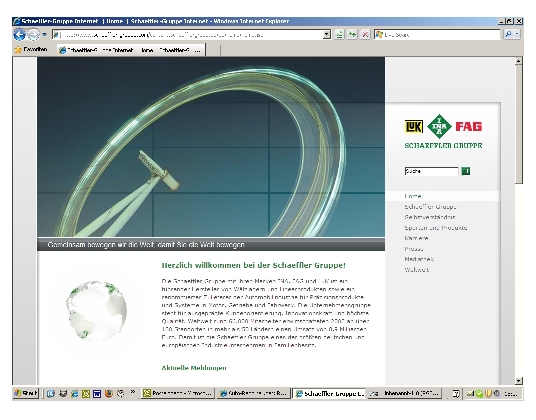Image resolution: width=536 pixels, height=420 pixels.
Task: Click the system tray clock
Action: coord(511,394)
